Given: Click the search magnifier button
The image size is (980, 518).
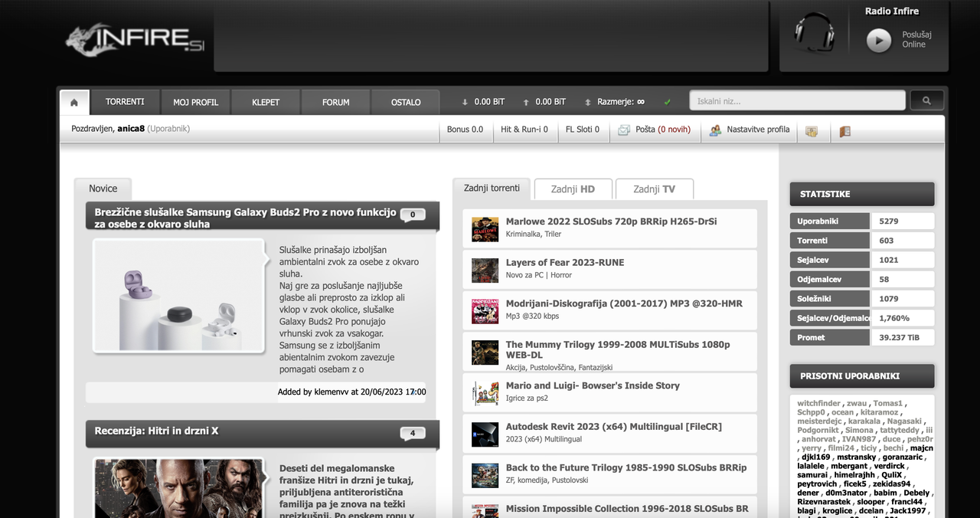Looking at the screenshot, I should (x=926, y=100).
